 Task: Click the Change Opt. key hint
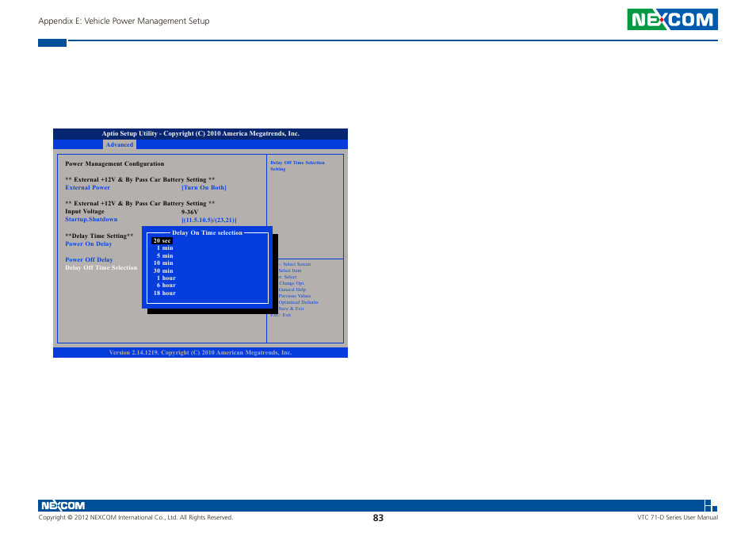292,284
